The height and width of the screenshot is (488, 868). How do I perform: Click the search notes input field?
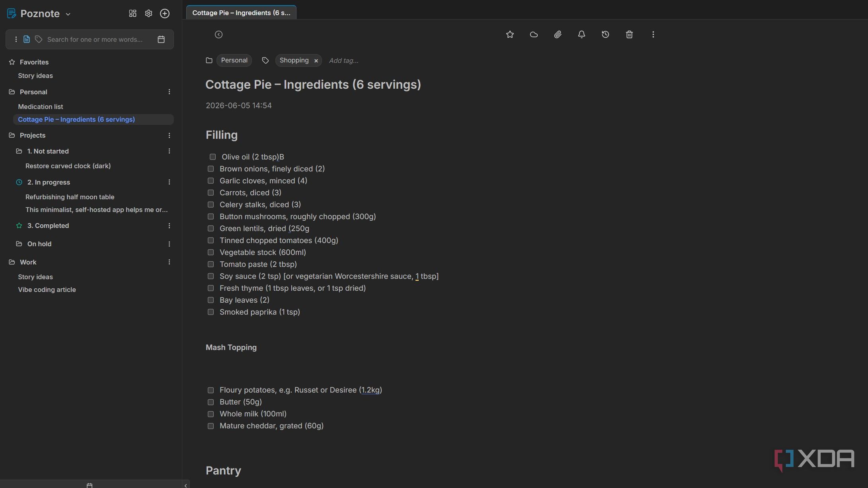point(95,39)
